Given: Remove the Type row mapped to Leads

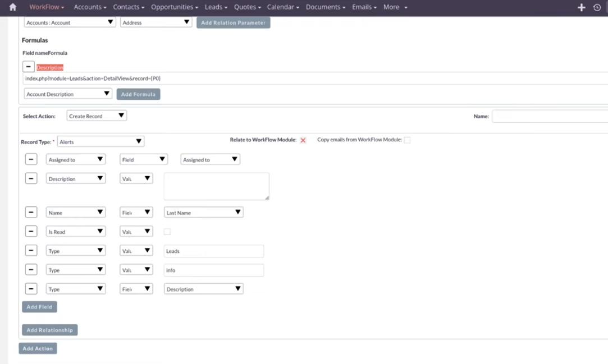Looking at the screenshot, I should point(31,250).
